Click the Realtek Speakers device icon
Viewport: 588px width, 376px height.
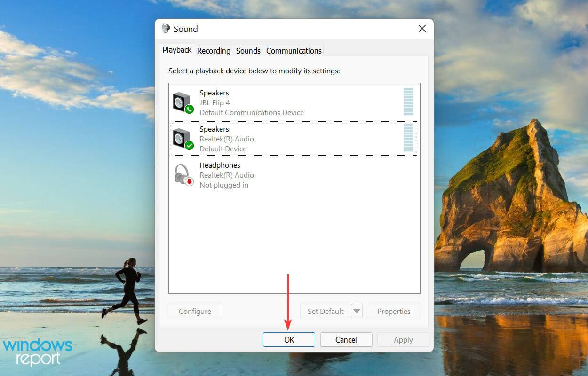(x=181, y=137)
